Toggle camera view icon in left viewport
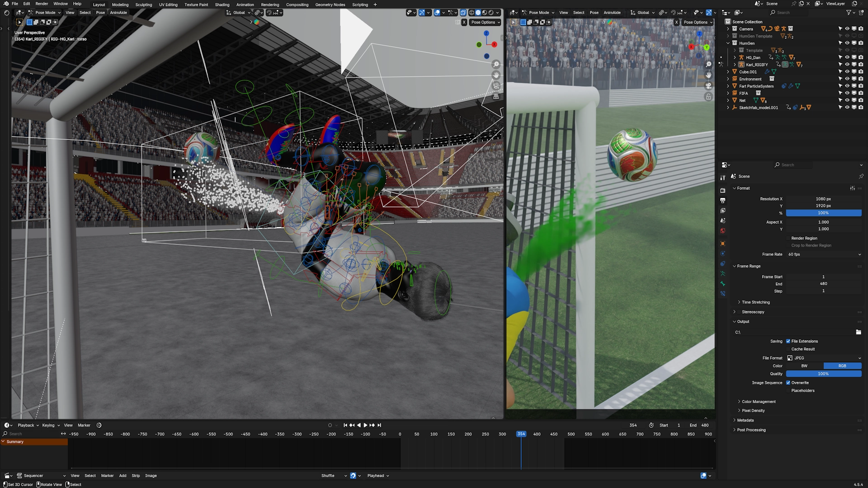This screenshot has height=488, width=868. (496, 86)
